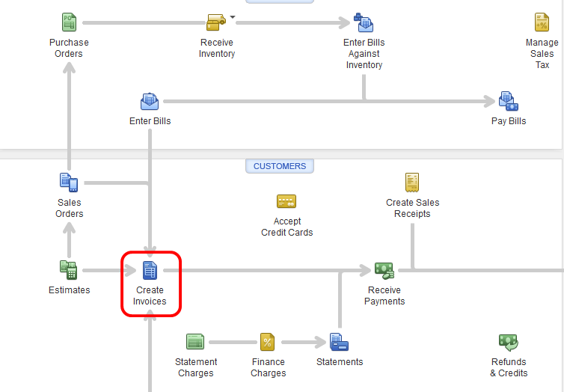Open the Finance Charges percent icon
The width and height of the screenshot is (564, 392).
click(x=267, y=342)
